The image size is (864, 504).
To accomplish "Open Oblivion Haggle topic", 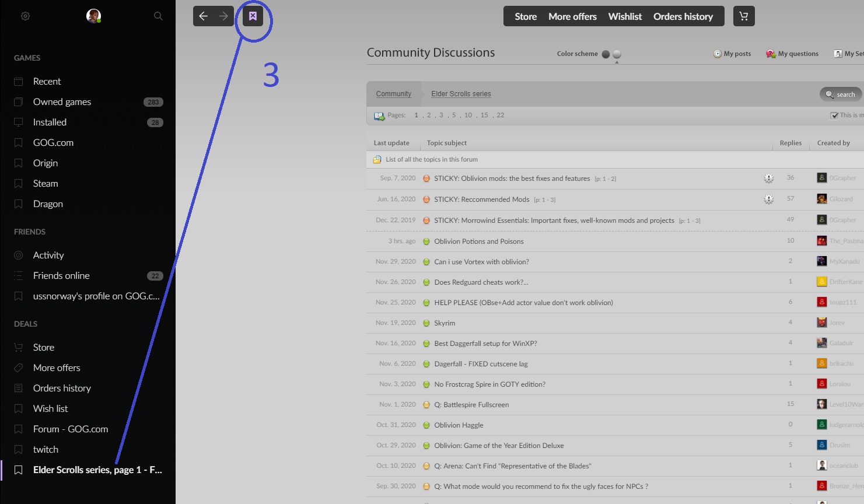I will point(459,425).
